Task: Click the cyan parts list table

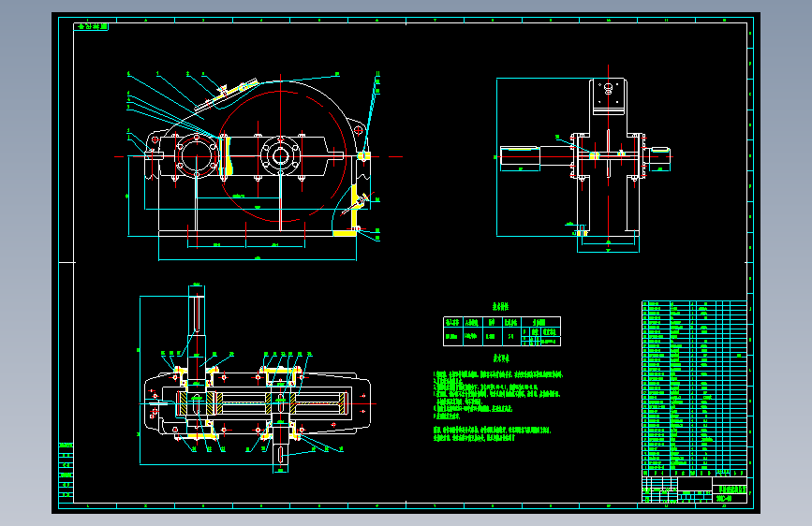Action: coord(694,388)
